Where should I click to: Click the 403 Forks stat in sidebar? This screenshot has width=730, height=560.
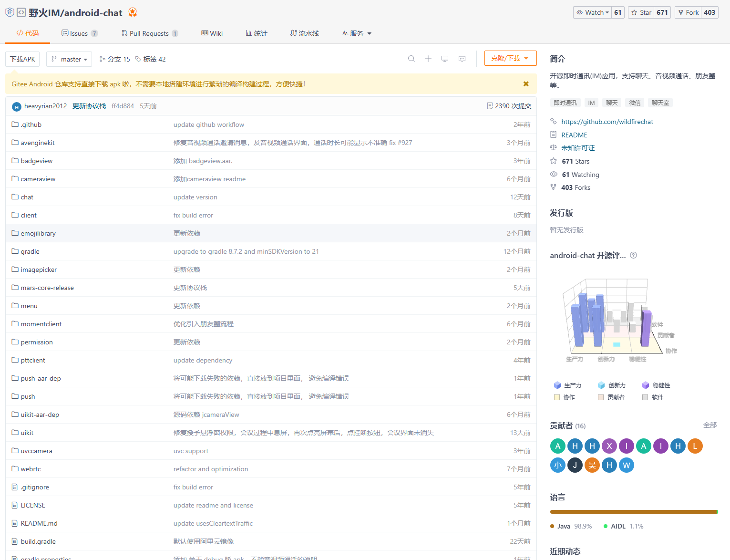click(576, 187)
